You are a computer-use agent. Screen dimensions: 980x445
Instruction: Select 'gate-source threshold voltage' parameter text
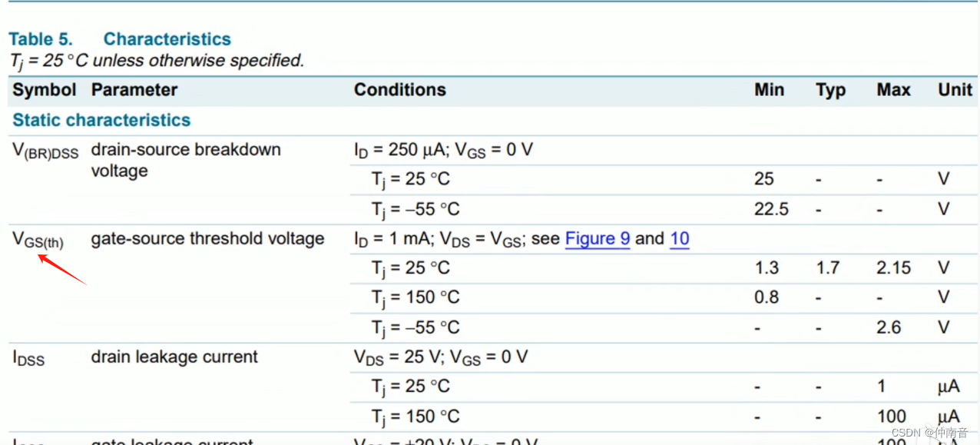207,238
